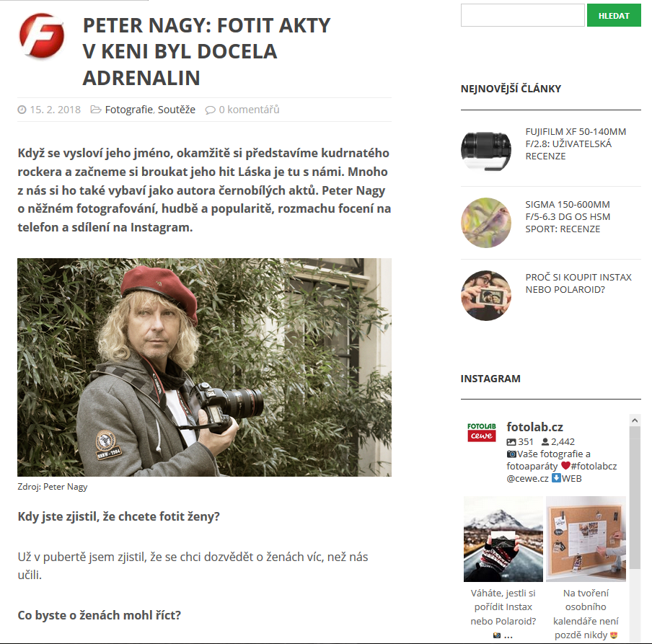Open the mountain road Instagram photo
The height and width of the screenshot is (644, 652).
503,539
